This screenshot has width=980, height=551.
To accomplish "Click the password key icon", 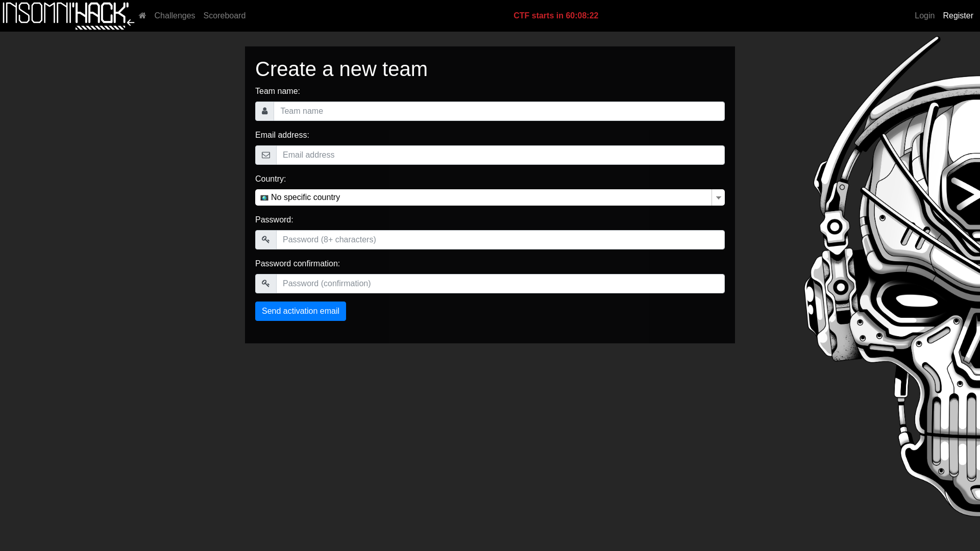I will [x=266, y=239].
